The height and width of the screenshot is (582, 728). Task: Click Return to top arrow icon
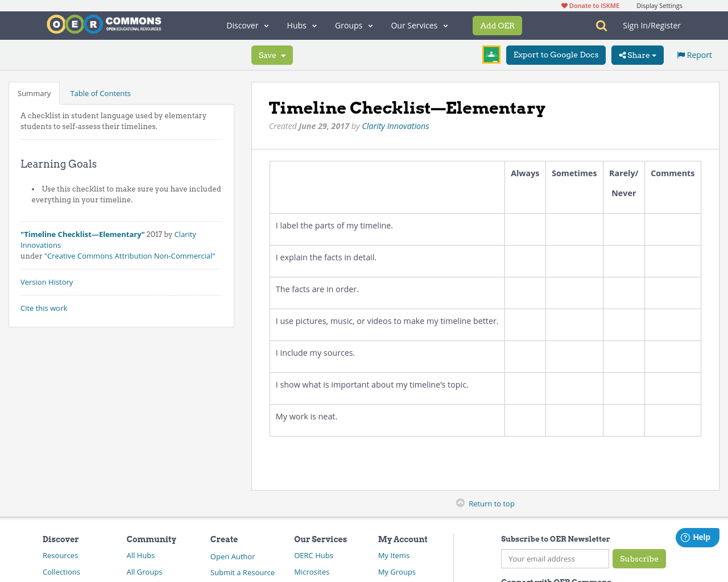pyautogui.click(x=460, y=502)
